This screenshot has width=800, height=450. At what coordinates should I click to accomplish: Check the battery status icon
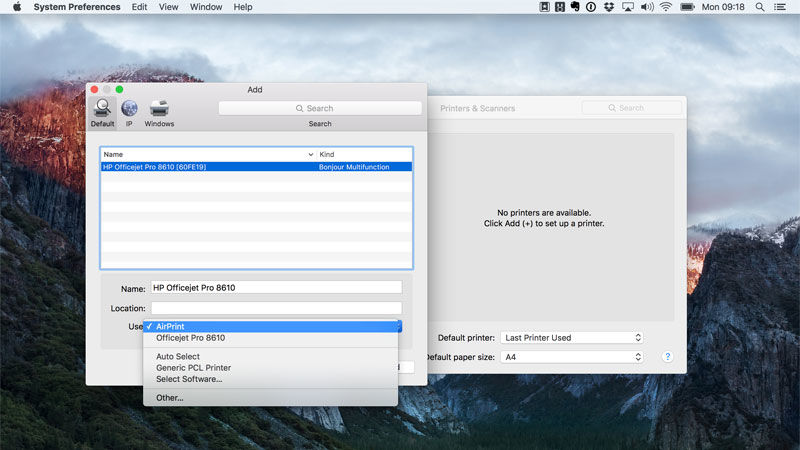tap(687, 7)
